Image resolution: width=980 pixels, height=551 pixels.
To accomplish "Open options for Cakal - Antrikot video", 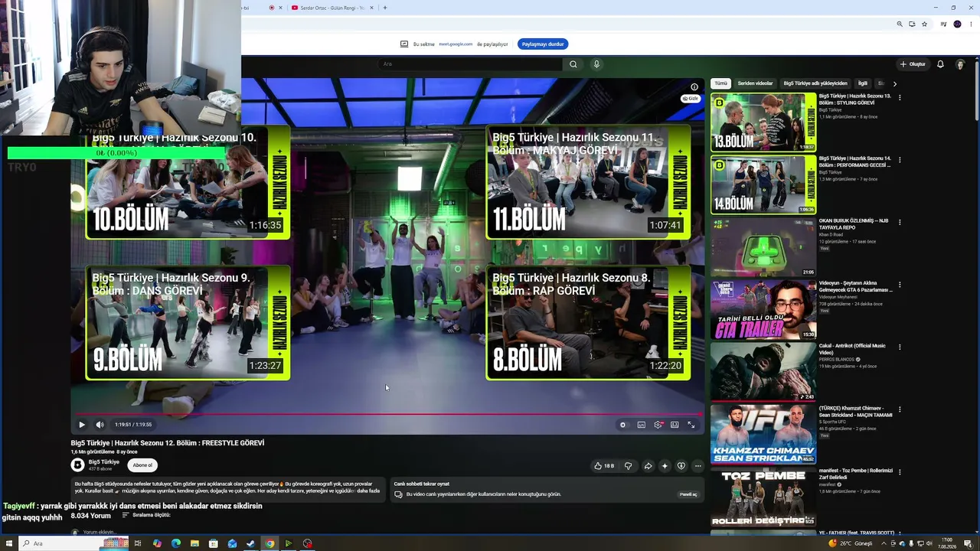I will point(900,347).
